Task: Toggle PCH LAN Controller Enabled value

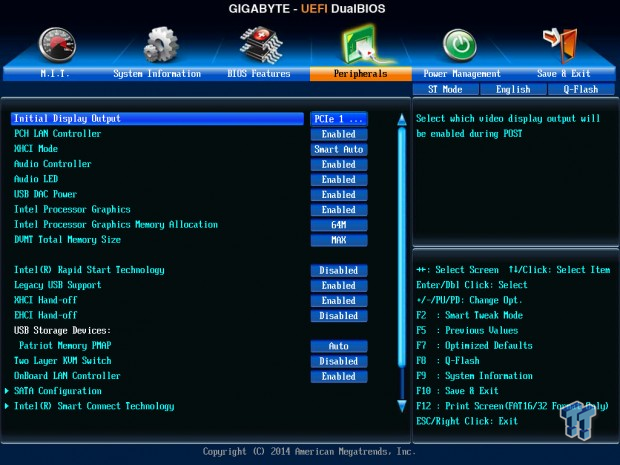Action: [339, 134]
